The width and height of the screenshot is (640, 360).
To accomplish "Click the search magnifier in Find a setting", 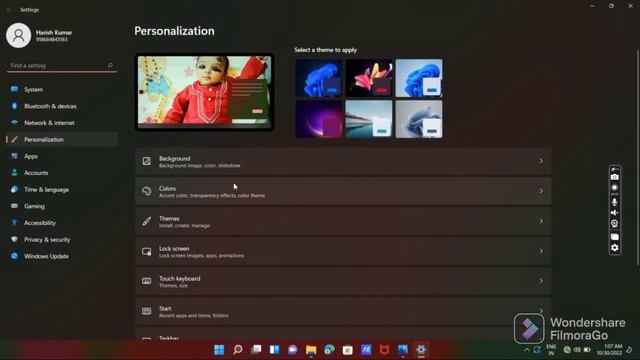I will 110,65.
